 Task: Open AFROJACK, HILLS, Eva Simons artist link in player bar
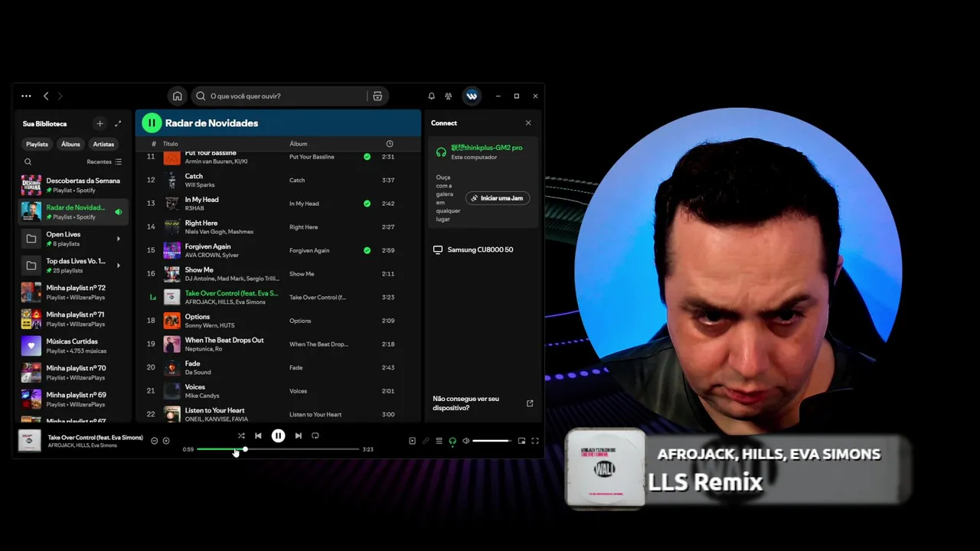click(82, 445)
